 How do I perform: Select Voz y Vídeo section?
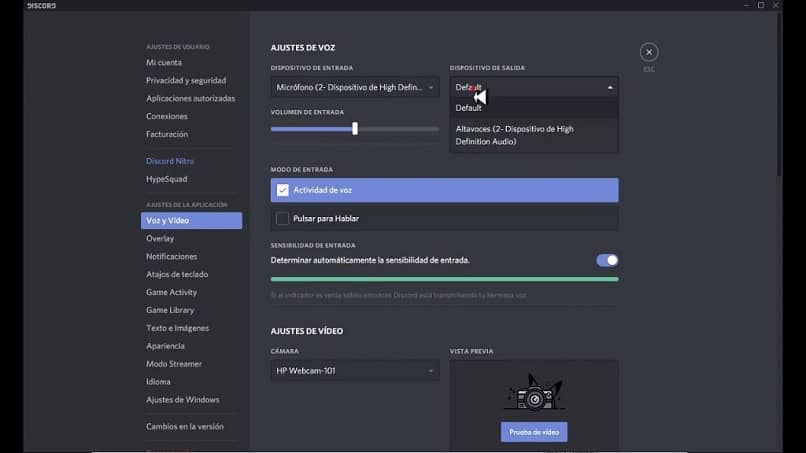tap(191, 221)
